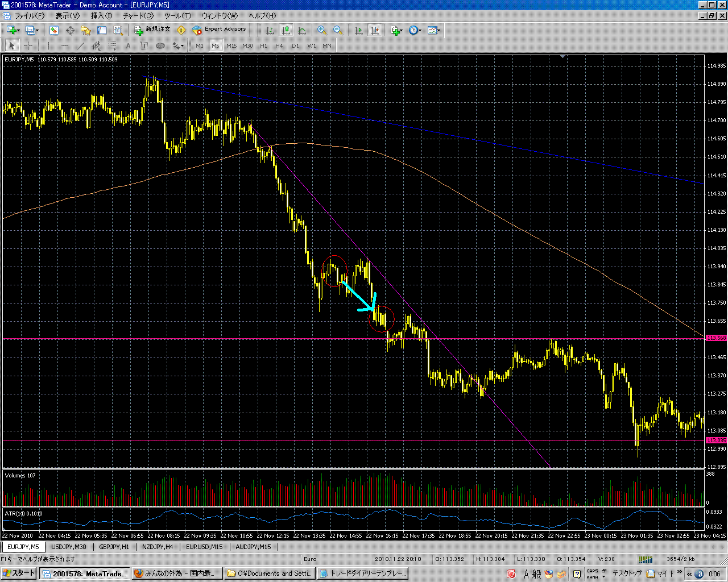Toggle Expert Advisors on or off
This screenshot has height=582, width=728.
[220, 30]
